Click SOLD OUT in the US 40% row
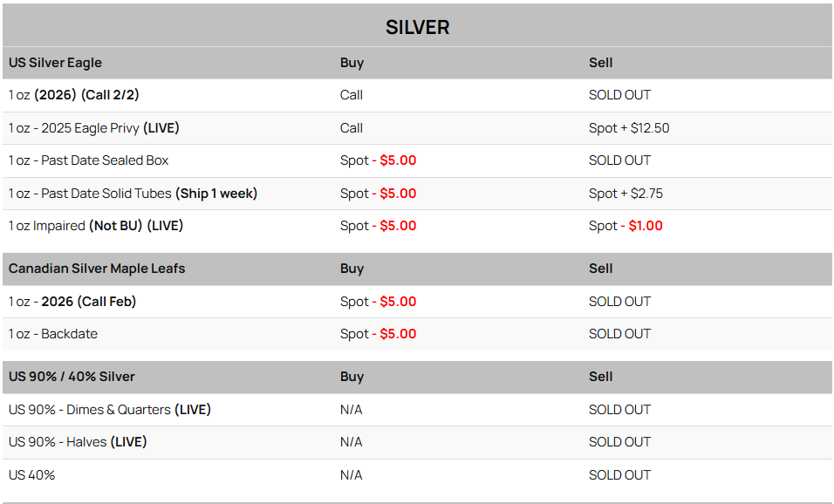This screenshot has width=834, height=504. point(619,475)
